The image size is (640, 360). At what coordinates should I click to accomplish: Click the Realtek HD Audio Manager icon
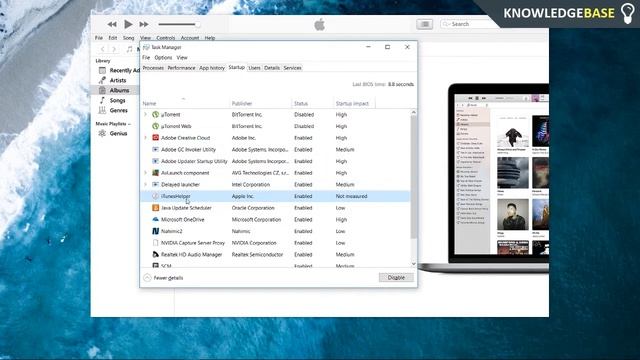[156, 254]
